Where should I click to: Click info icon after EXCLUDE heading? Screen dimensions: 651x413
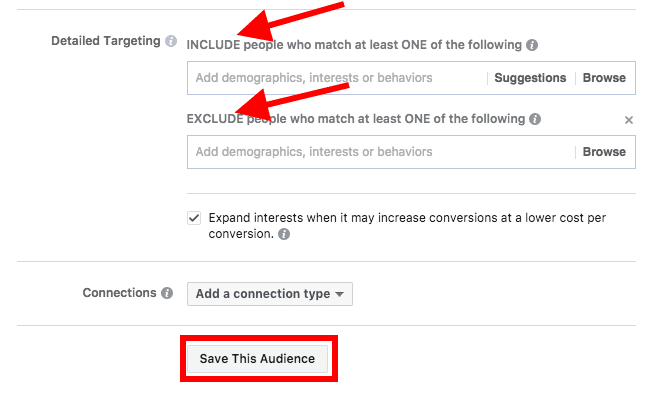tap(536, 119)
